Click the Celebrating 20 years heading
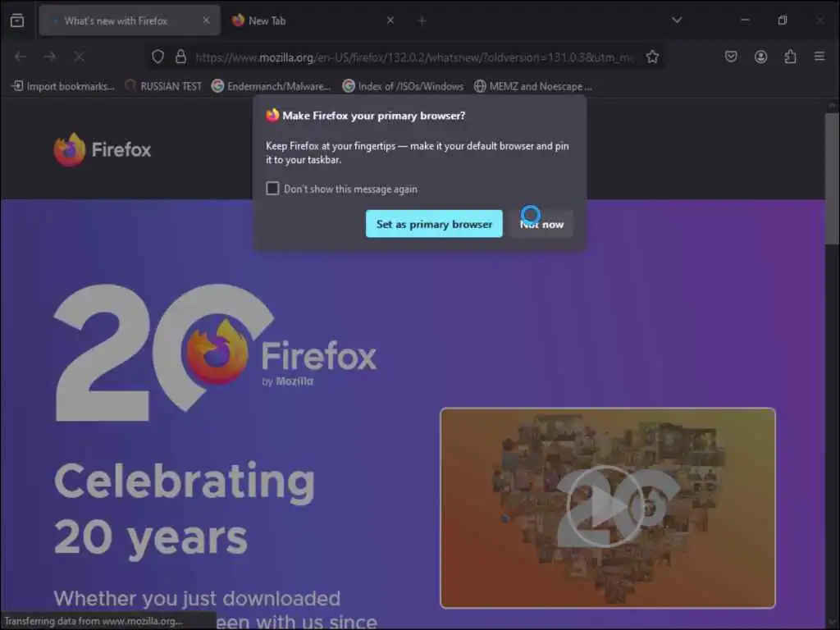This screenshot has width=840, height=630. (185, 510)
